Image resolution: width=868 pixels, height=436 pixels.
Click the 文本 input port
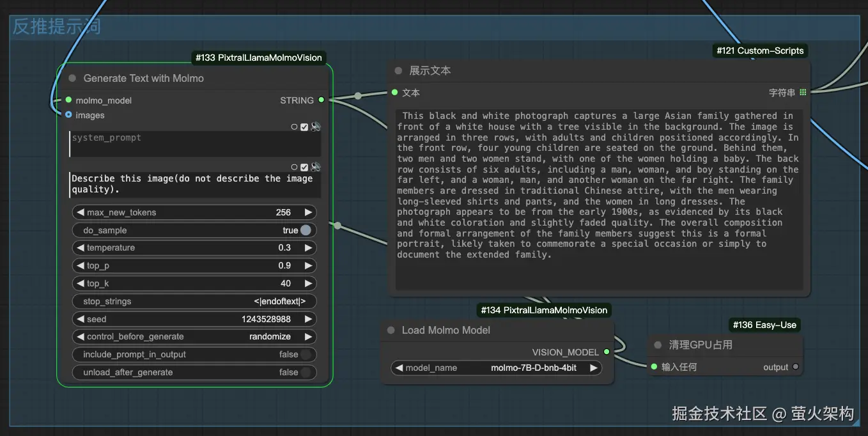(394, 93)
